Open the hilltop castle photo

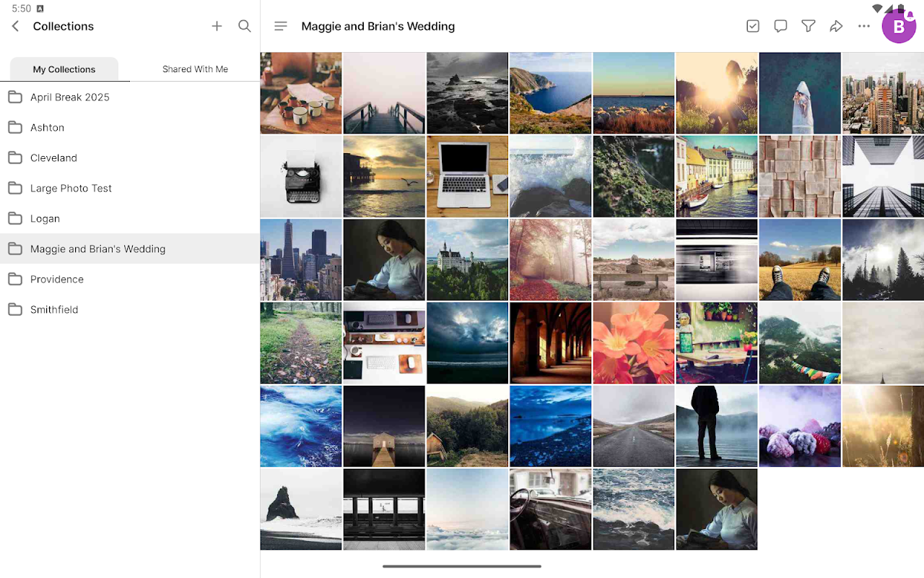(467, 259)
